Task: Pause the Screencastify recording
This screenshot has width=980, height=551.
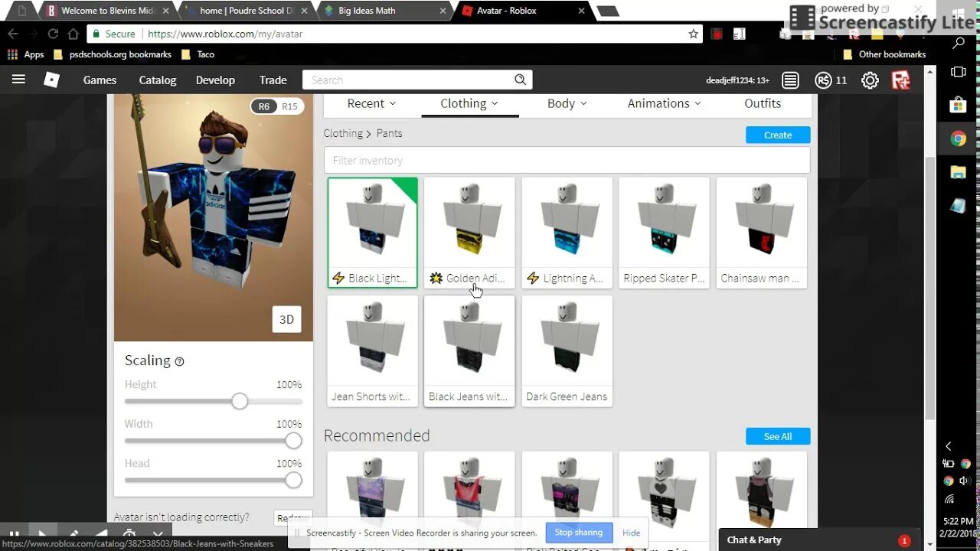Action: (x=14, y=534)
